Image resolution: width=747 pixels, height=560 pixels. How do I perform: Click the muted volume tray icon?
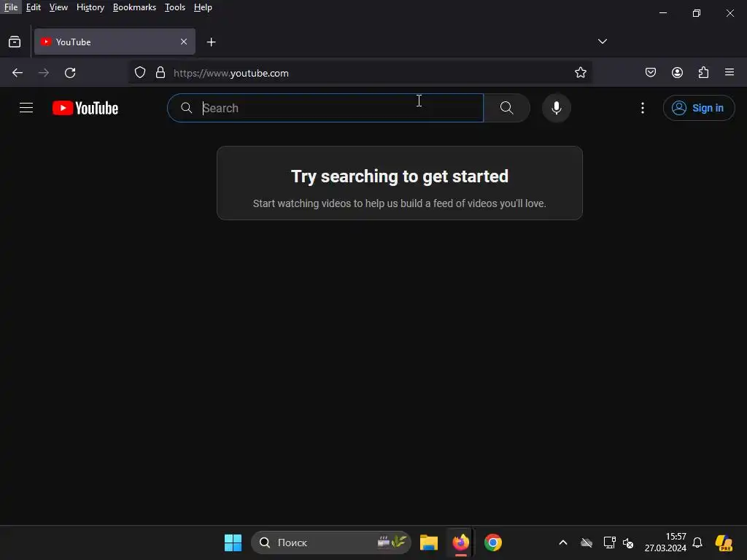pyautogui.click(x=628, y=542)
